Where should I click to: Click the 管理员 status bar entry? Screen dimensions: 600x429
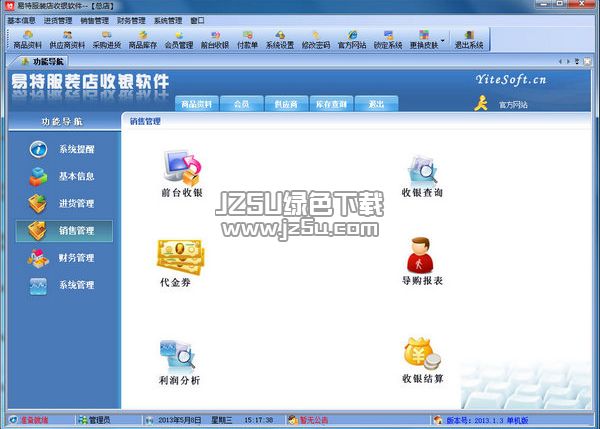pos(95,420)
